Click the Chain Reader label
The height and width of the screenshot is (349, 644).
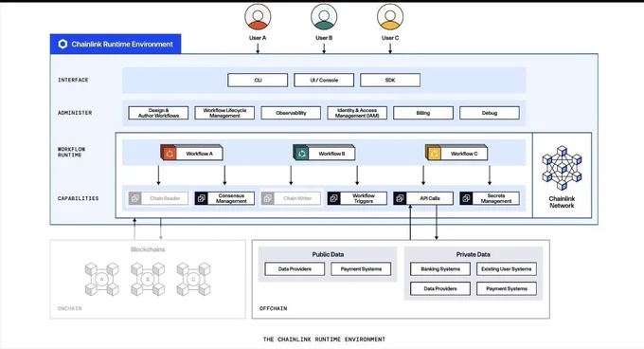(x=165, y=198)
